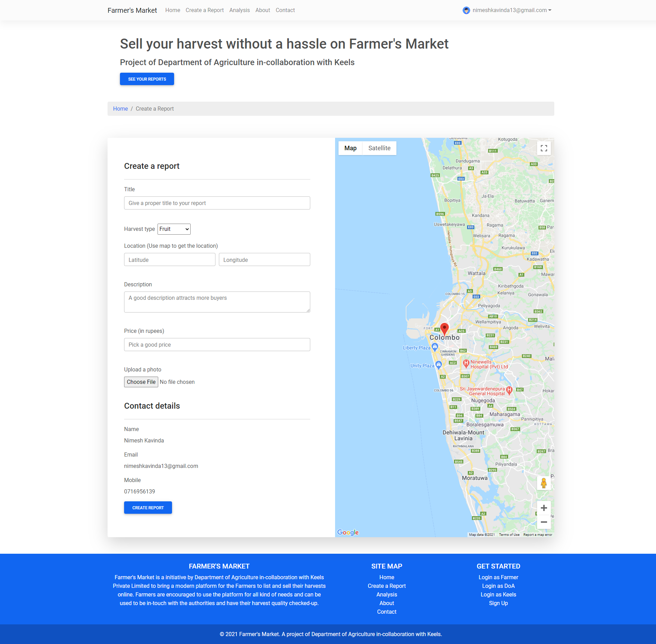This screenshot has width=656, height=644.
Task: Click the mobile number 0716956139
Action: pyautogui.click(x=140, y=492)
